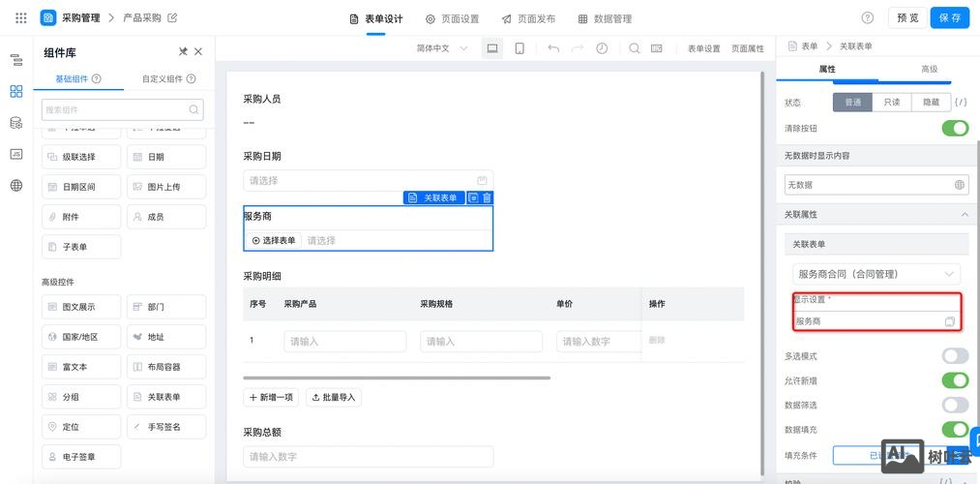Click the 搜索组件 search input
Image resolution: width=980 pixels, height=484 pixels.
123,110
